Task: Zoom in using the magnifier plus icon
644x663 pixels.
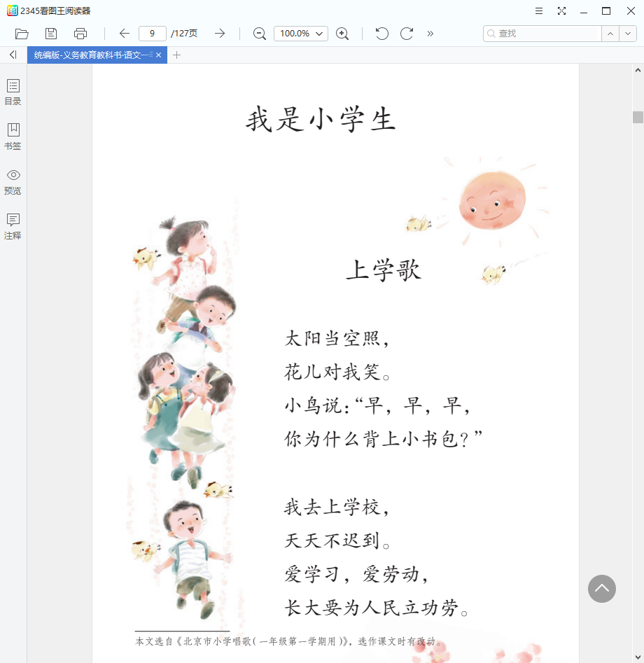Action: [x=342, y=33]
